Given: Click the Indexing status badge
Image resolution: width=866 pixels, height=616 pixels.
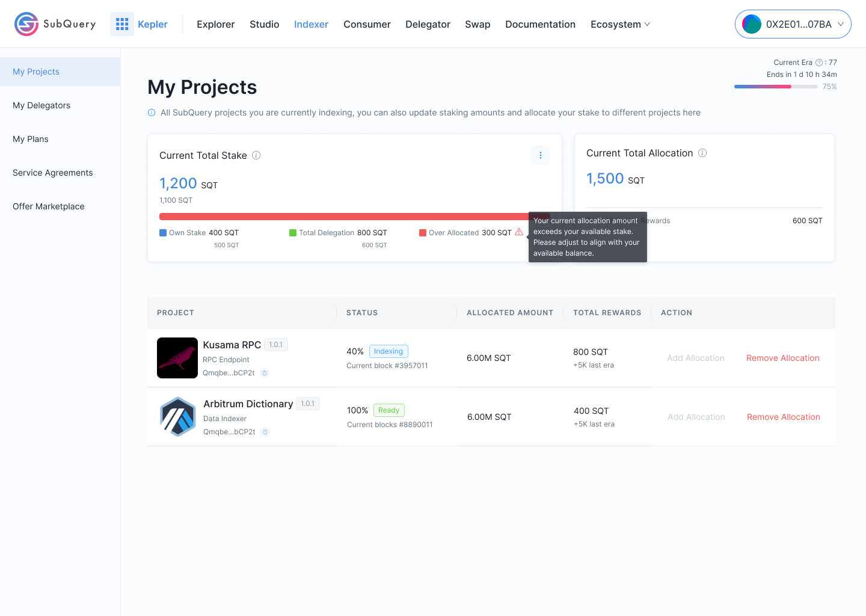Looking at the screenshot, I should click(x=388, y=351).
